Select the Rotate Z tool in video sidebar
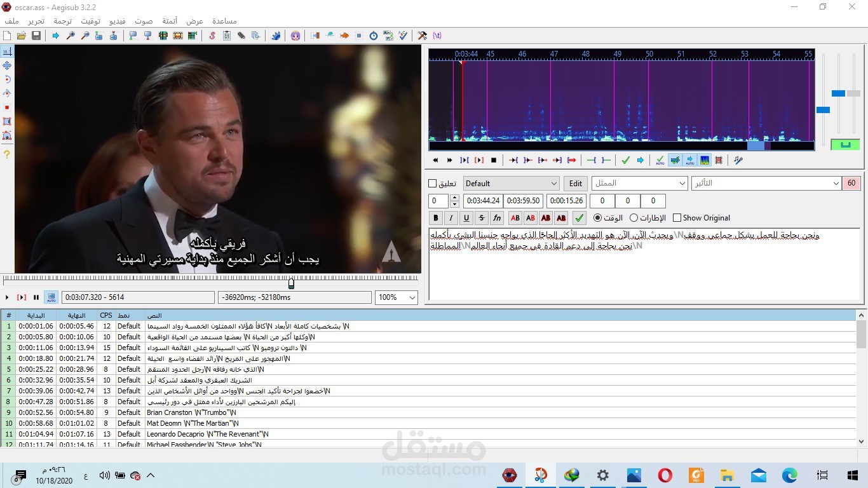 (x=7, y=79)
